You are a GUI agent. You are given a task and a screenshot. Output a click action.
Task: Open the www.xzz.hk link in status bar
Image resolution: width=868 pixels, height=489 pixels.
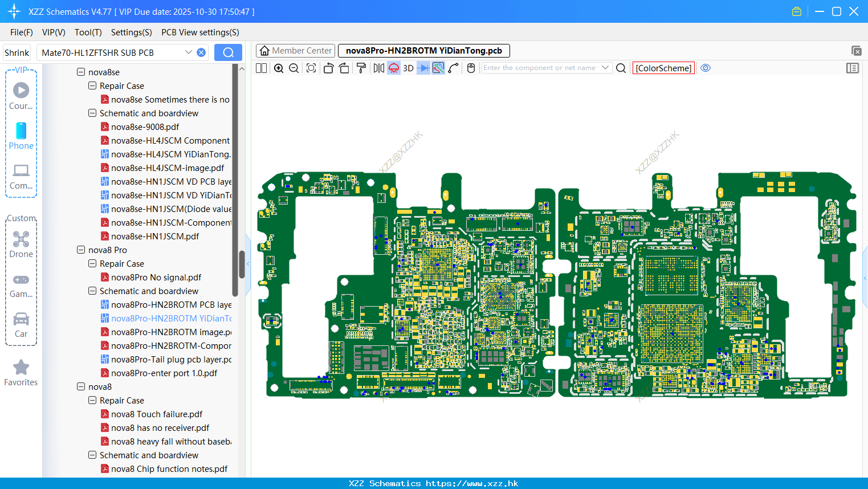click(x=472, y=483)
